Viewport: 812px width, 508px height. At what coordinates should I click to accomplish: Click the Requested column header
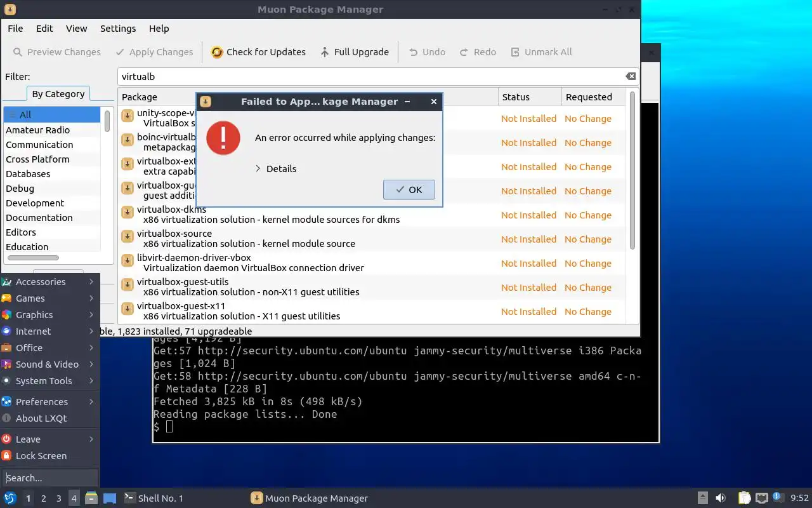pos(593,97)
